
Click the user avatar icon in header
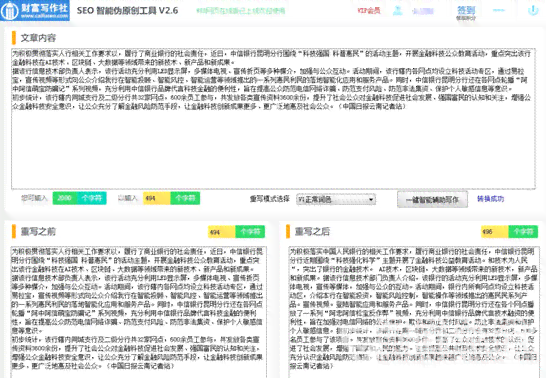(x=398, y=11)
